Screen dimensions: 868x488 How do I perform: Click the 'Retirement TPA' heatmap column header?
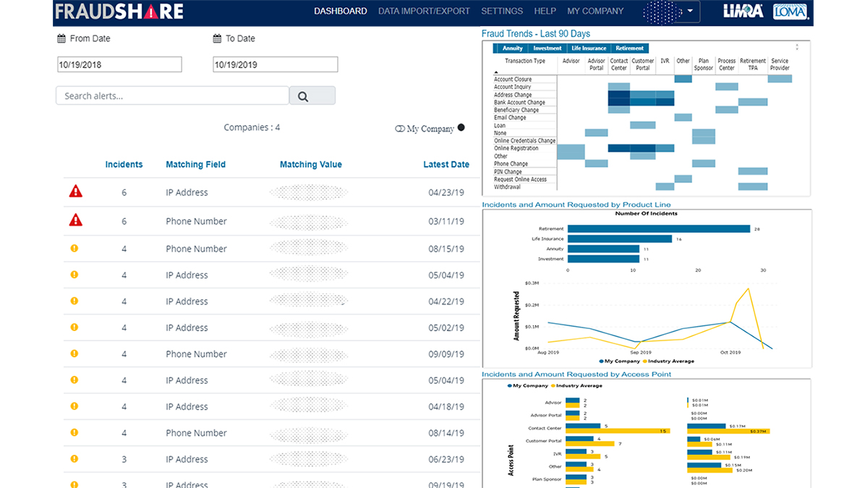click(x=753, y=65)
